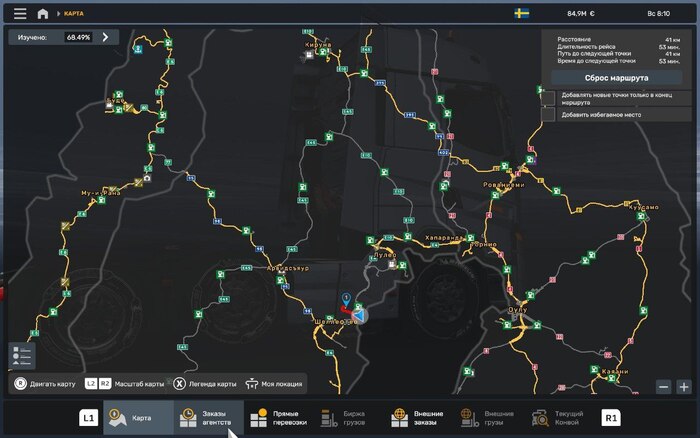This screenshot has width=700, height=438.
Task: Select the Кируна city on the map
Action: point(318,45)
